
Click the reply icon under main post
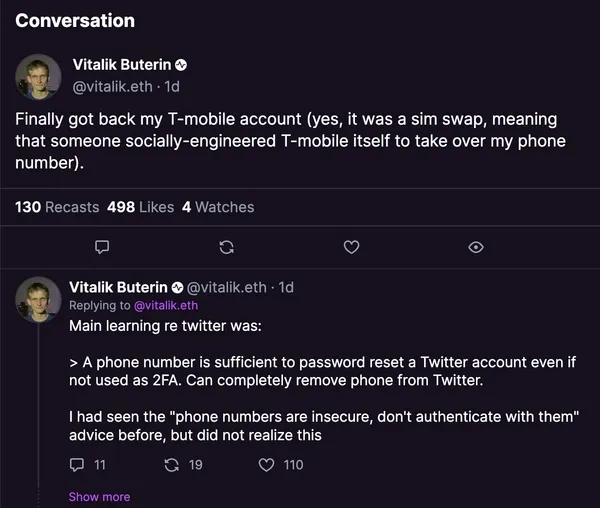(x=101, y=246)
